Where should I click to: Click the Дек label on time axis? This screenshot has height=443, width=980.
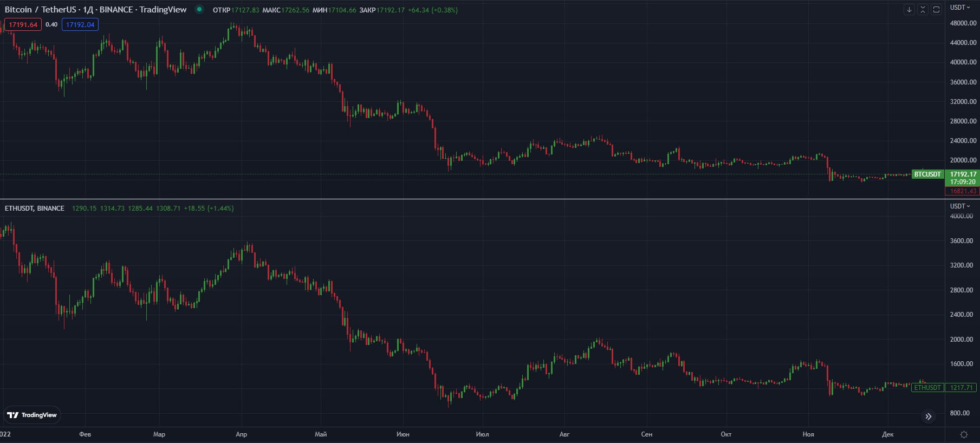point(888,434)
